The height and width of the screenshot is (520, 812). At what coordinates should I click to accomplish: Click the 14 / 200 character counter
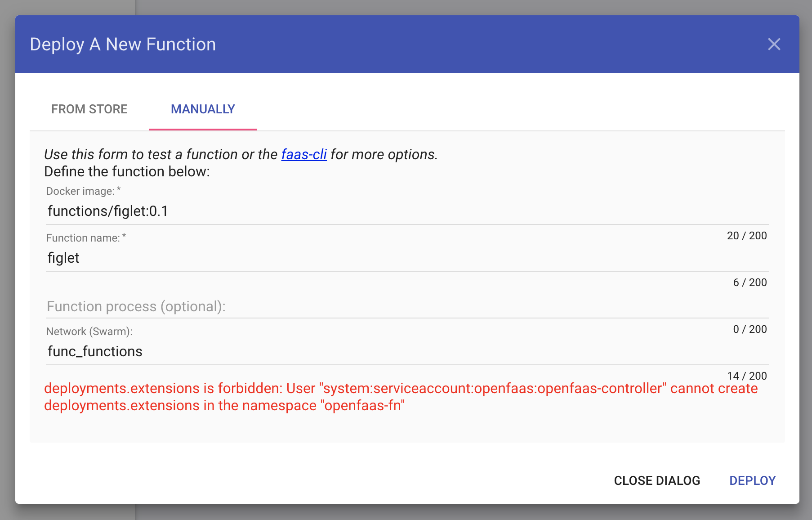coord(747,376)
